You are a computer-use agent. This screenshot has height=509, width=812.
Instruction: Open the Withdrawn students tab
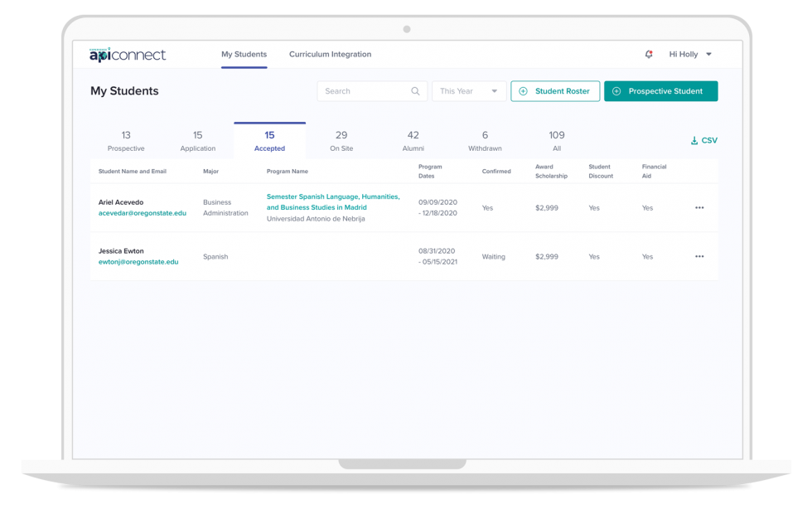(x=485, y=141)
